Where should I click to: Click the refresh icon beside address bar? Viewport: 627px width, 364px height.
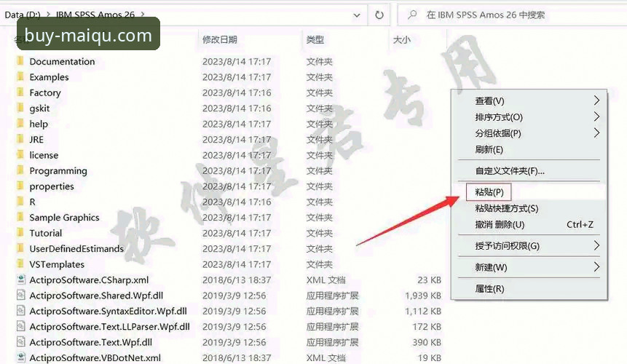pyautogui.click(x=379, y=15)
